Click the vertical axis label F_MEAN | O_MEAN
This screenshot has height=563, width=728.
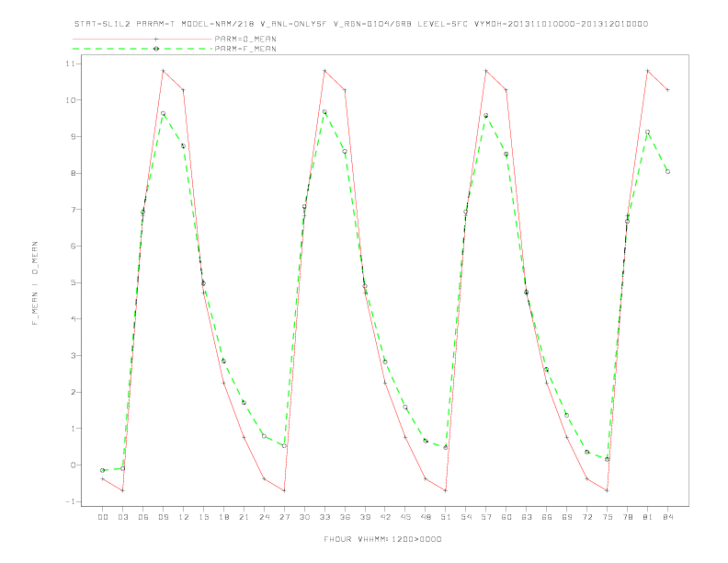pyautogui.click(x=35, y=283)
